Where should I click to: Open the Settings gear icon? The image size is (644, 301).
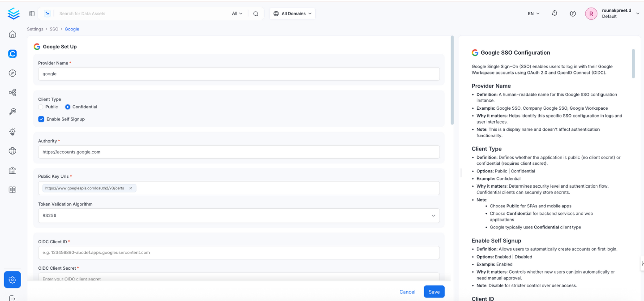coord(13,279)
